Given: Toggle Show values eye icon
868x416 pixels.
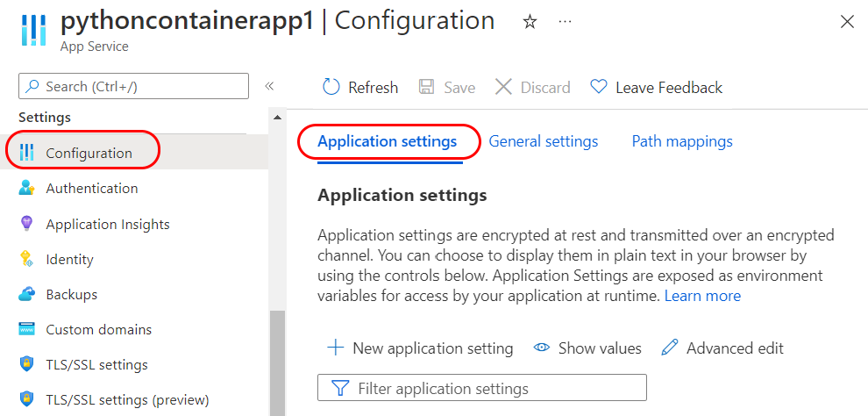Looking at the screenshot, I should [541, 348].
